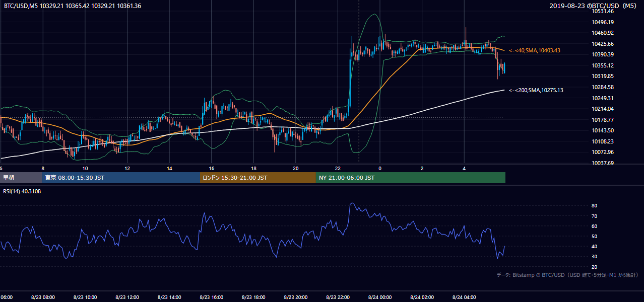Click hour label 22 under the price chart

[x=338, y=168]
